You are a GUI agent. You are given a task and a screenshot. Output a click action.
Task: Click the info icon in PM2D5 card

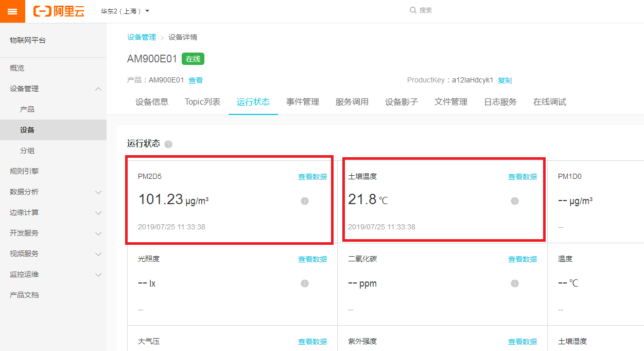pyautogui.click(x=305, y=201)
